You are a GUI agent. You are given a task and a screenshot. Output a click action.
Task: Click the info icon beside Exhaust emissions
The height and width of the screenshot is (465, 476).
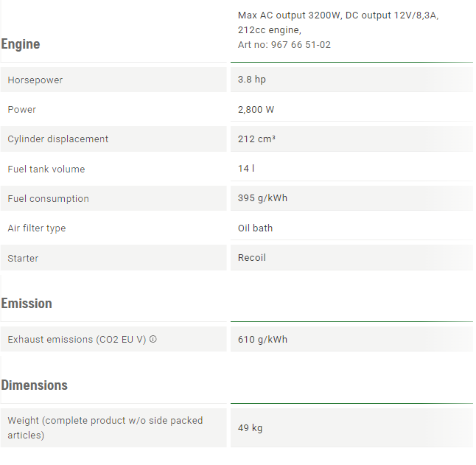tap(153, 339)
